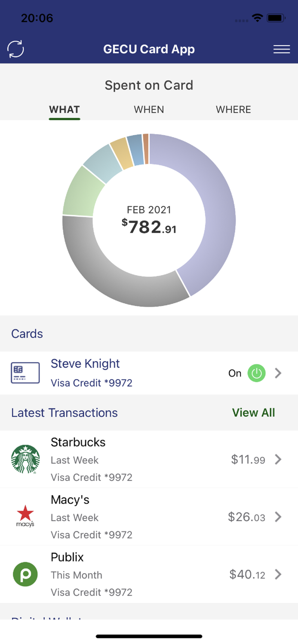
Task: Click the Wi-Fi status icon
Action: 257,18
